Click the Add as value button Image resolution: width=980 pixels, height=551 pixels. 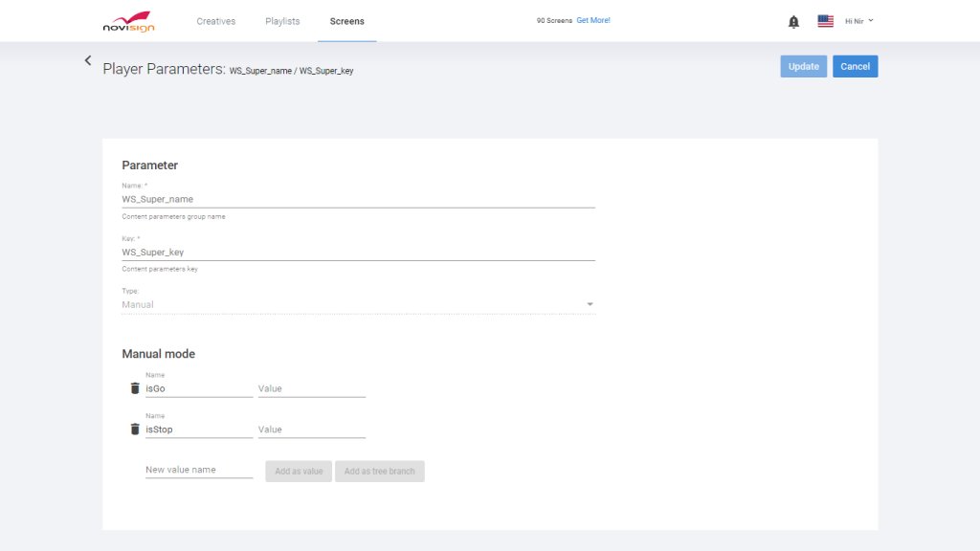click(299, 471)
